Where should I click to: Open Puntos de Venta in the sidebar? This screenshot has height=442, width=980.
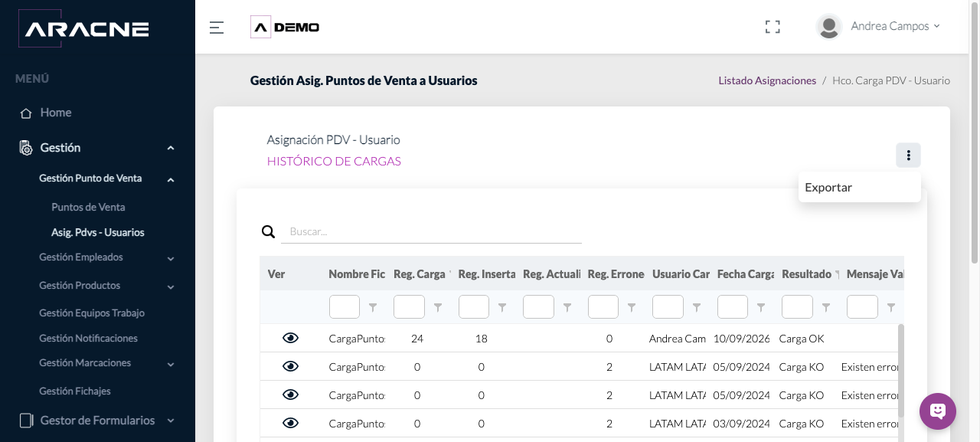(88, 208)
